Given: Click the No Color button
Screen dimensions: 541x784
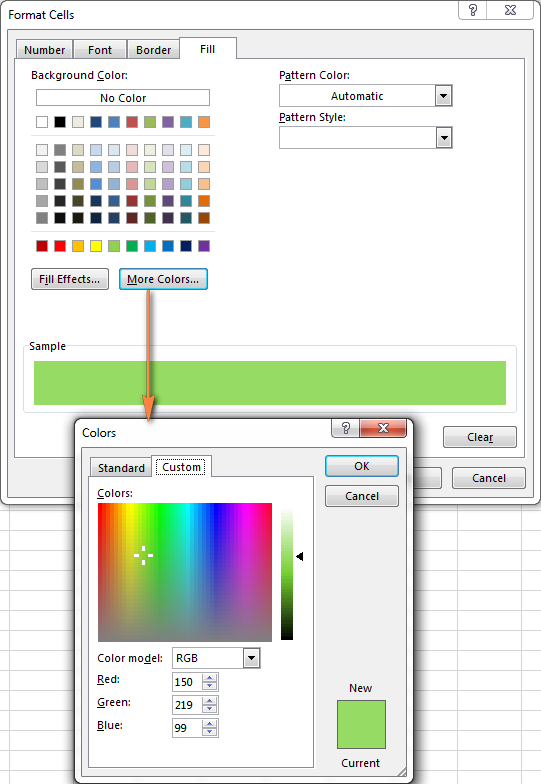Looking at the screenshot, I should tap(123, 98).
